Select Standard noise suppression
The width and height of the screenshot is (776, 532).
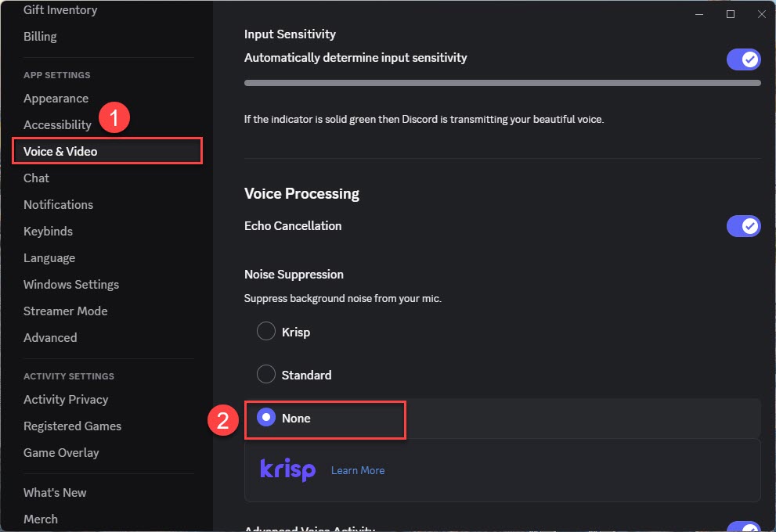click(265, 374)
